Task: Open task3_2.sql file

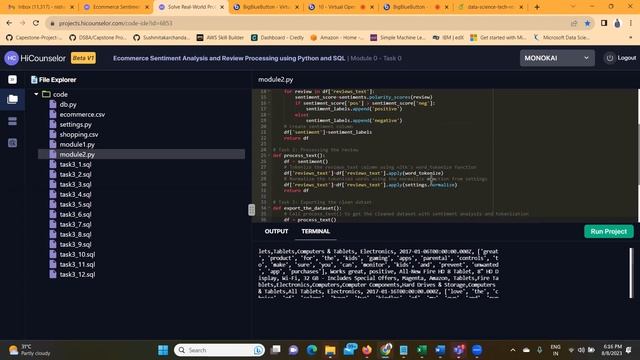Action: tap(75, 174)
